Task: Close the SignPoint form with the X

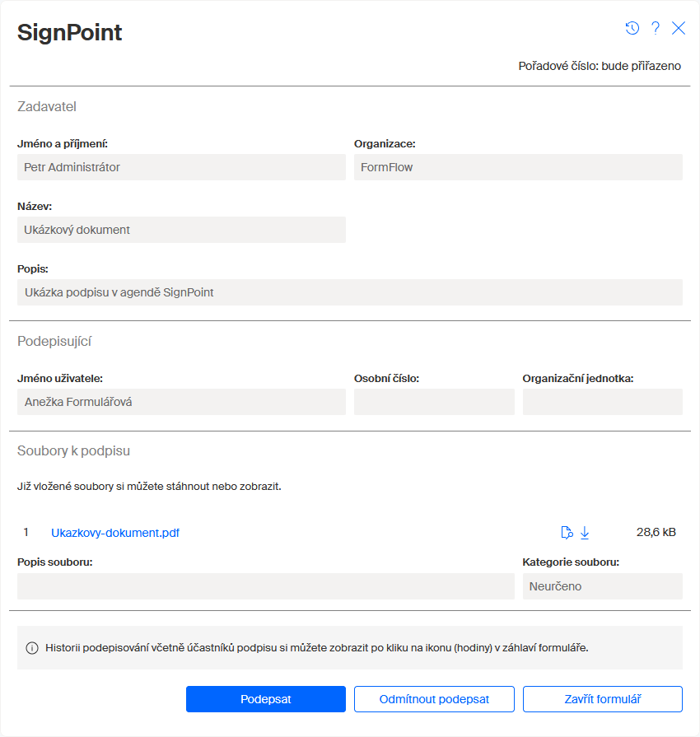Action: pos(679,28)
